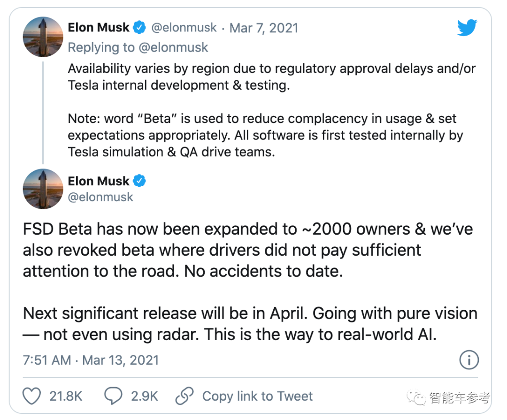Click the @elonmusk handle under the main tweet name
The height and width of the screenshot is (420, 507).
click(100, 197)
